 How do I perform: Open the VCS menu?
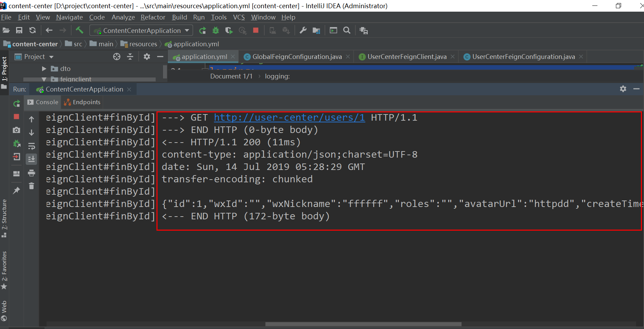pos(239,17)
